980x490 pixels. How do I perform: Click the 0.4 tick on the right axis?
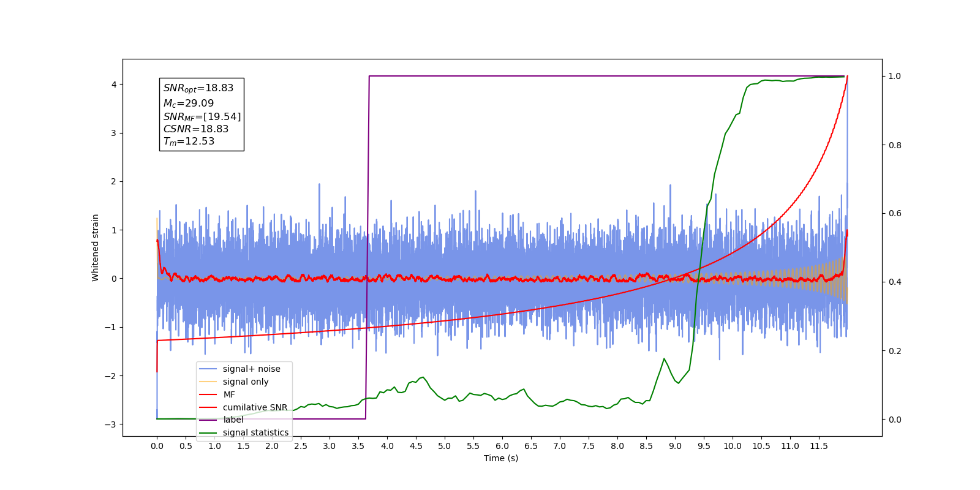coord(895,282)
